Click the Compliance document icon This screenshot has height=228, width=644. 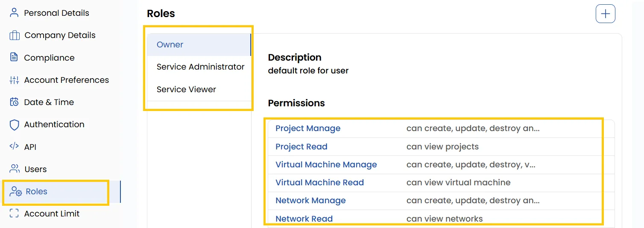15,58
